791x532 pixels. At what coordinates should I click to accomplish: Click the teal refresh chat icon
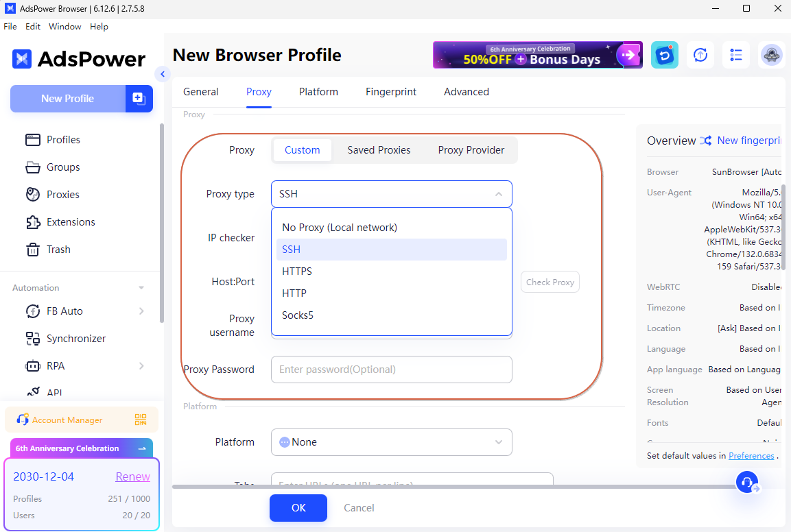click(664, 55)
